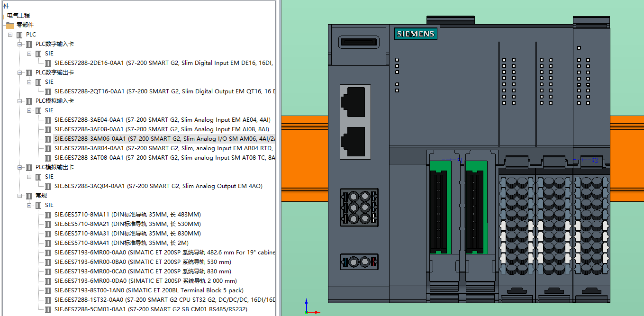Select S7-200 SMART G2 CPU ST32 row
This screenshot has height=316, width=644.
pyautogui.click(x=164, y=300)
